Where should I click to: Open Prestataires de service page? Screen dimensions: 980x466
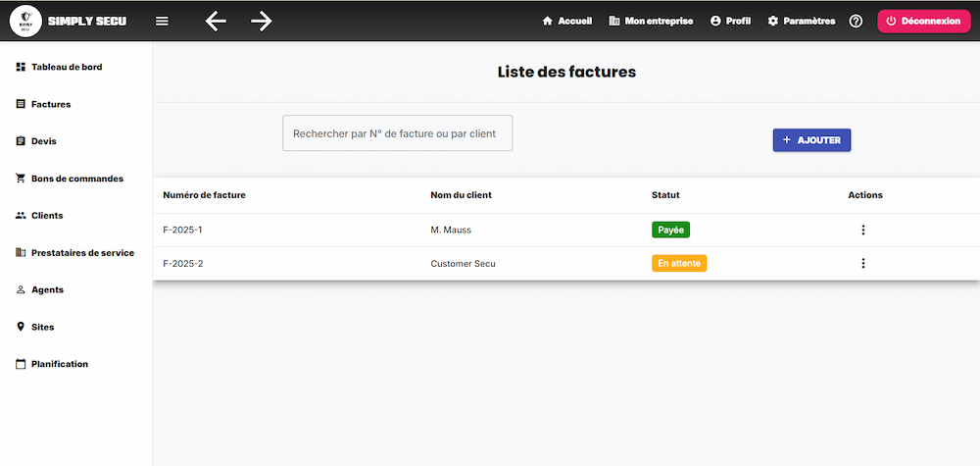point(82,252)
